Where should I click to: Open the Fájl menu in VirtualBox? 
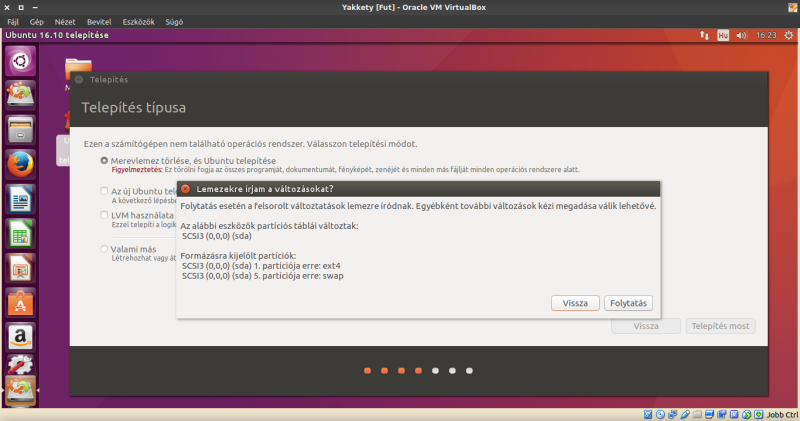tap(13, 20)
